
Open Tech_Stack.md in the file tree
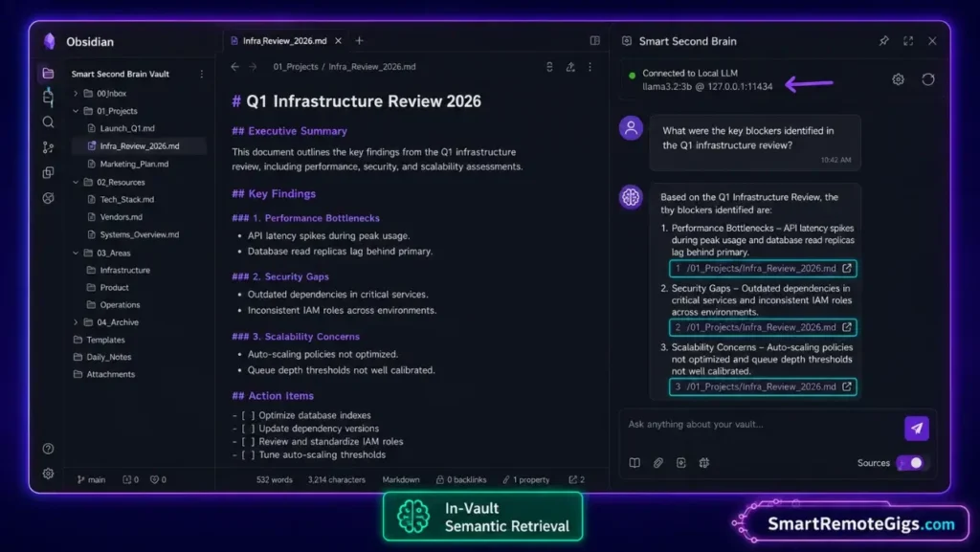pyautogui.click(x=127, y=199)
